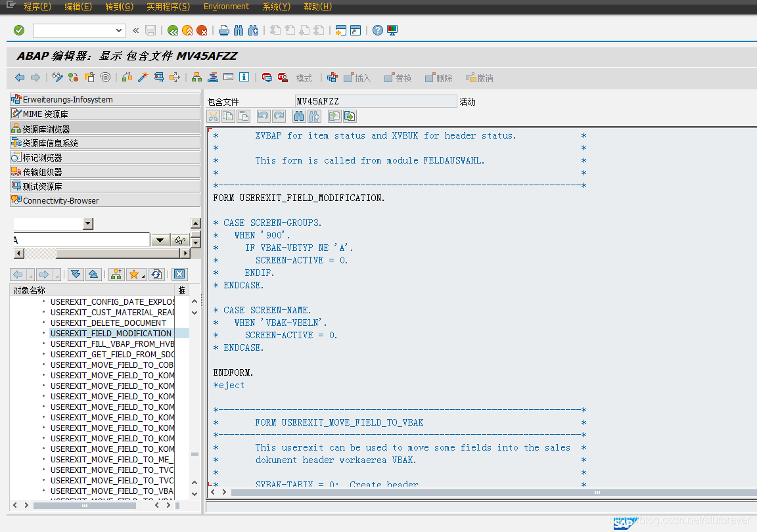Click the refresh object list icon

point(156,274)
